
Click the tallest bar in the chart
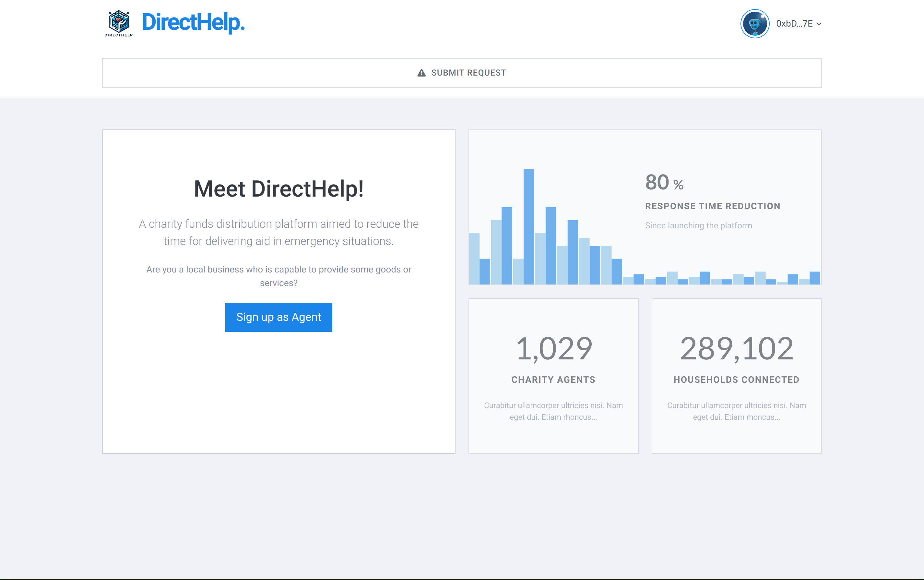(x=529, y=226)
